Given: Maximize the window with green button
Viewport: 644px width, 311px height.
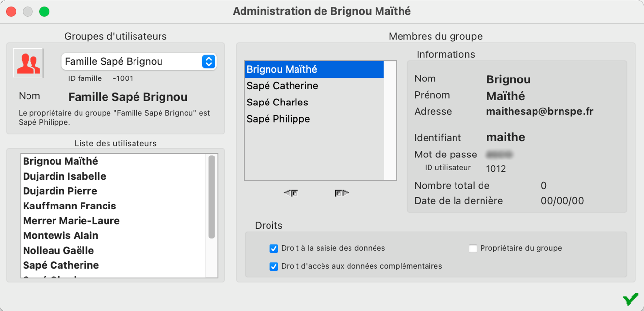Looking at the screenshot, I should [x=44, y=11].
